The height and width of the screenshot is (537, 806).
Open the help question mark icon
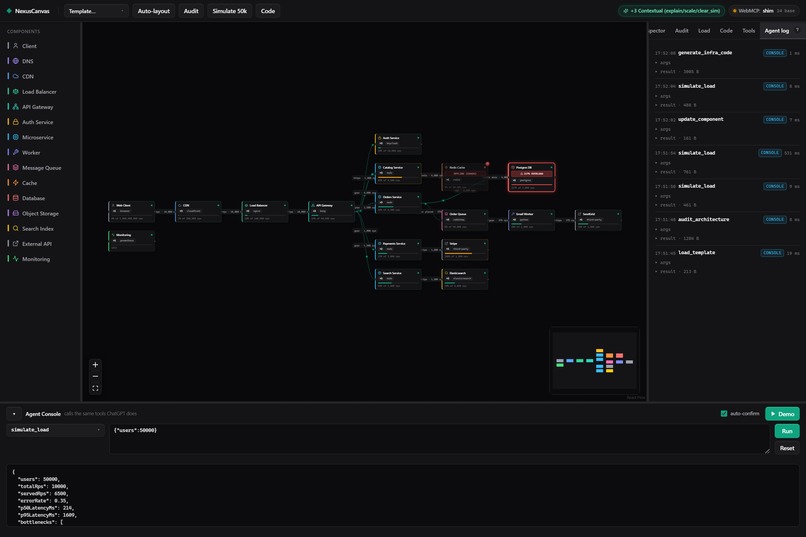[x=797, y=30]
